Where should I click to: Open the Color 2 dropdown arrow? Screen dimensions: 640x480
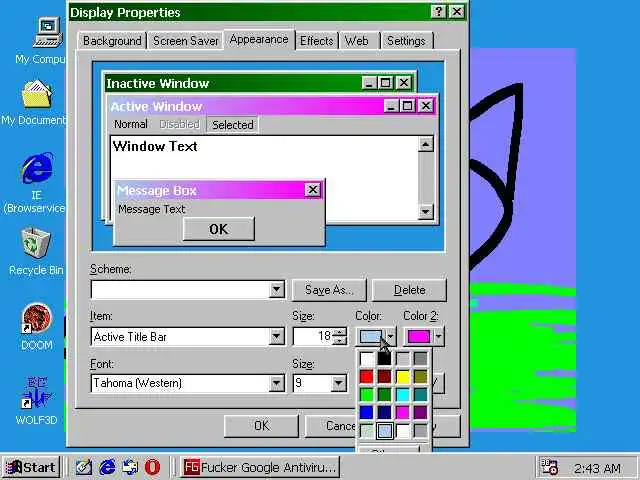tap(438, 336)
